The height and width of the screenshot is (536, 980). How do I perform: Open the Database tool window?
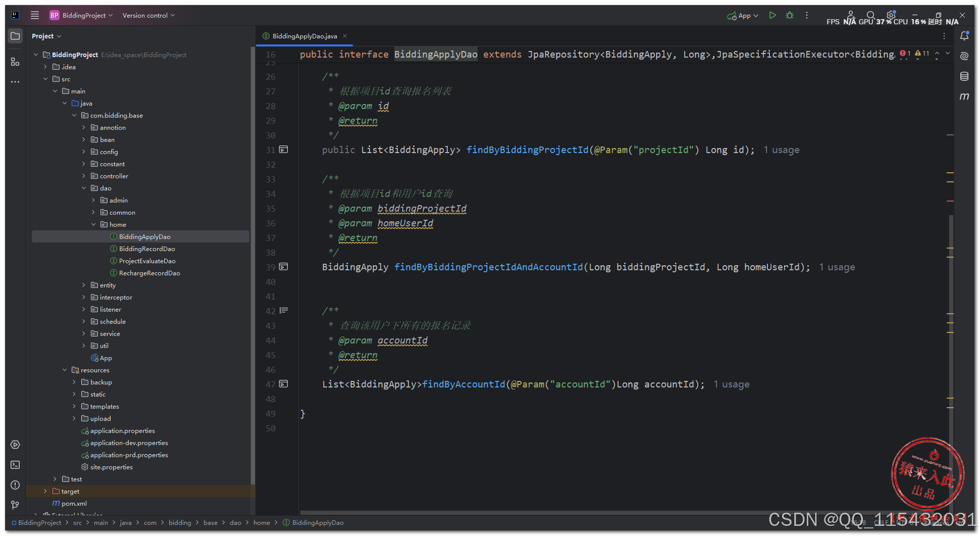964,76
